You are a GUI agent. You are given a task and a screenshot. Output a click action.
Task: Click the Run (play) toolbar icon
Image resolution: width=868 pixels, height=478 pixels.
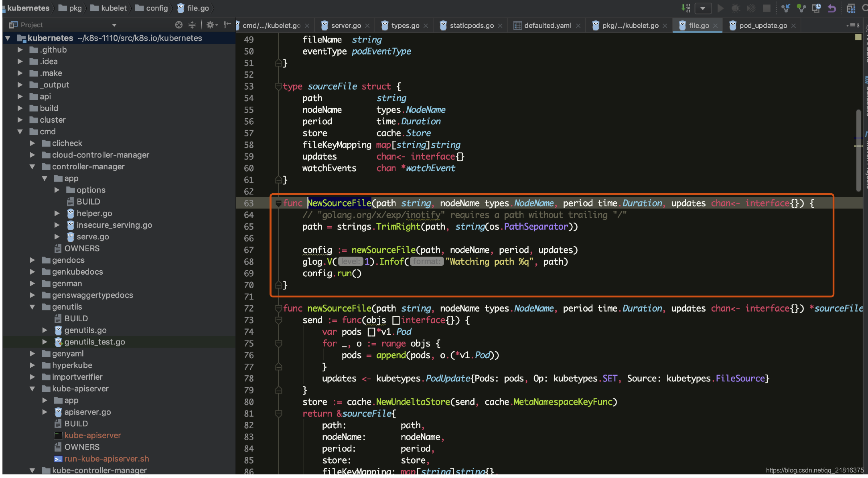[x=720, y=8]
